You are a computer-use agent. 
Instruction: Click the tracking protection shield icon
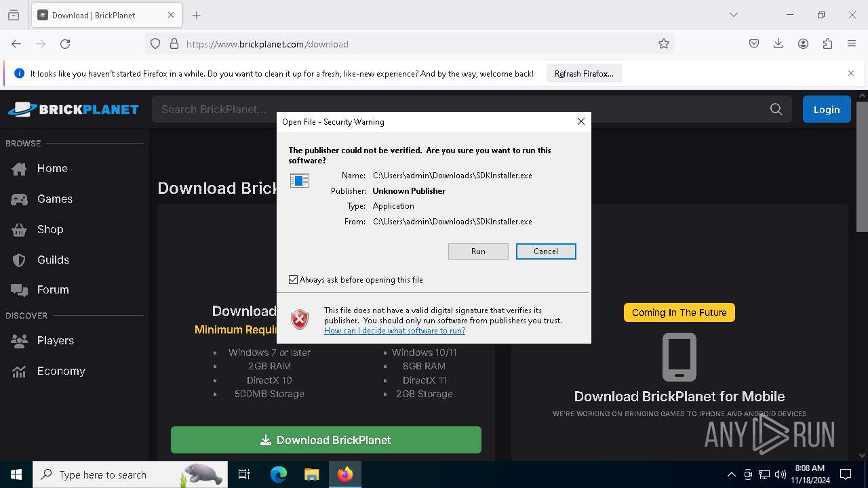tap(155, 43)
